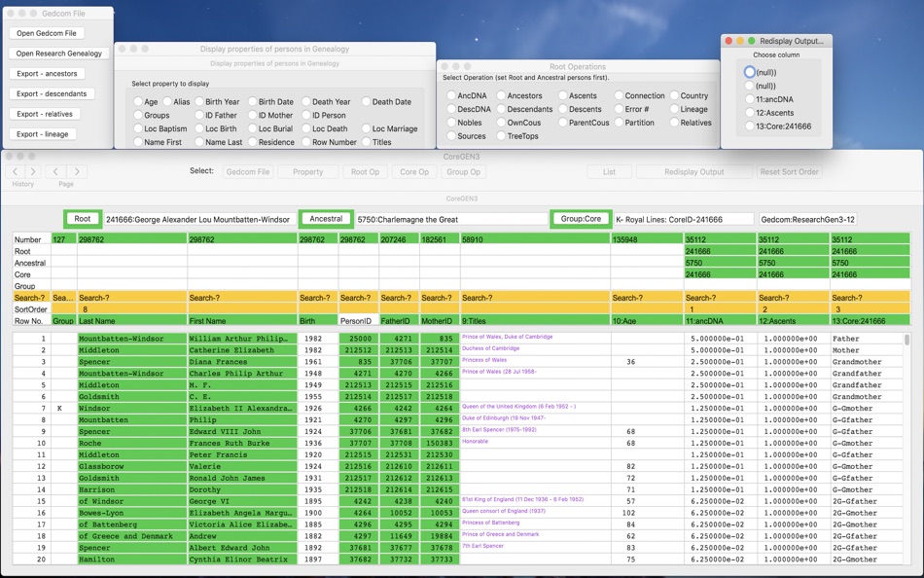
Task: Select the ID Father property option
Action: pyautogui.click(x=199, y=115)
